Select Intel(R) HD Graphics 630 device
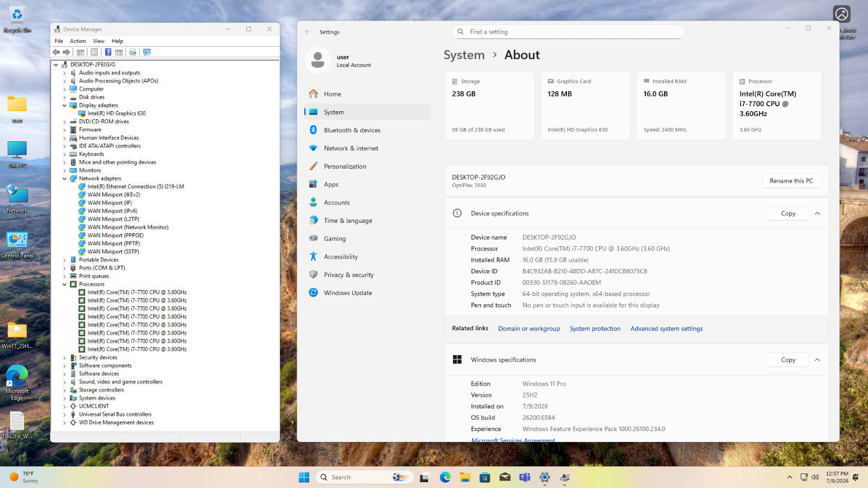This screenshot has width=868, height=488. (117, 113)
